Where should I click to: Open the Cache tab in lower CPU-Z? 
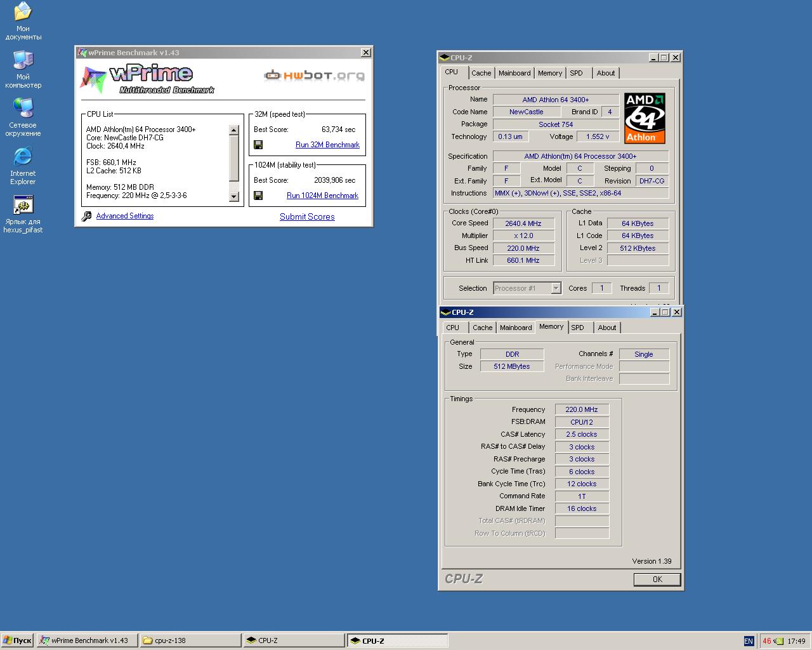click(482, 328)
